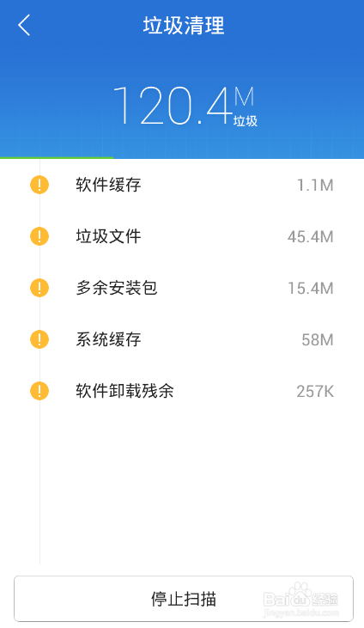The image size is (364, 628).
Task: Click the 58M size value
Action: pyautogui.click(x=318, y=340)
